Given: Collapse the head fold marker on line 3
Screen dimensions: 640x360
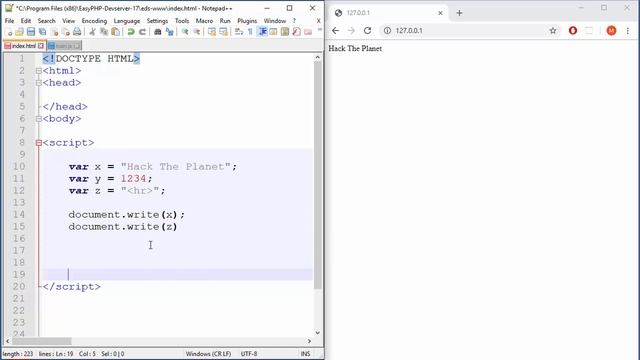Looking at the screenshot, I should coord(38,83).
